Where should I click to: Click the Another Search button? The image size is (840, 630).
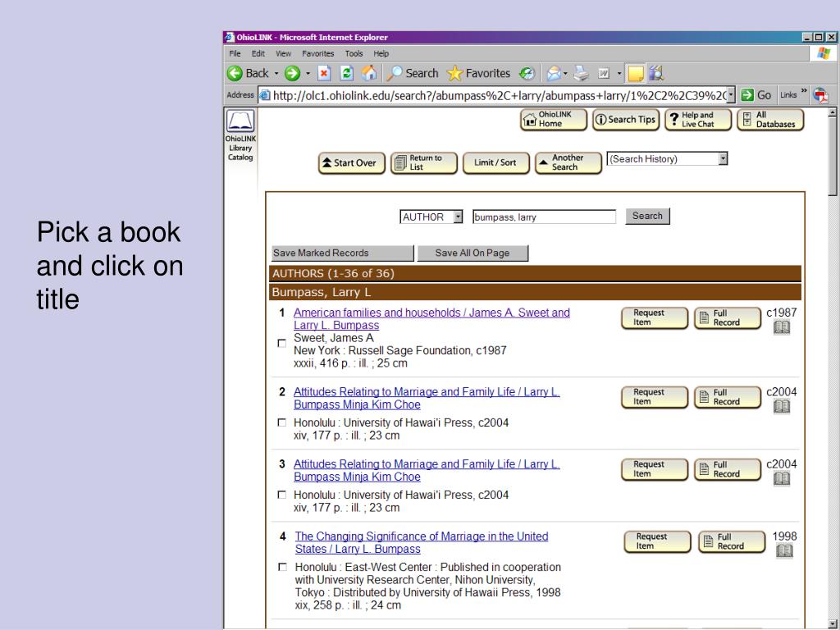tap(568, 163)
